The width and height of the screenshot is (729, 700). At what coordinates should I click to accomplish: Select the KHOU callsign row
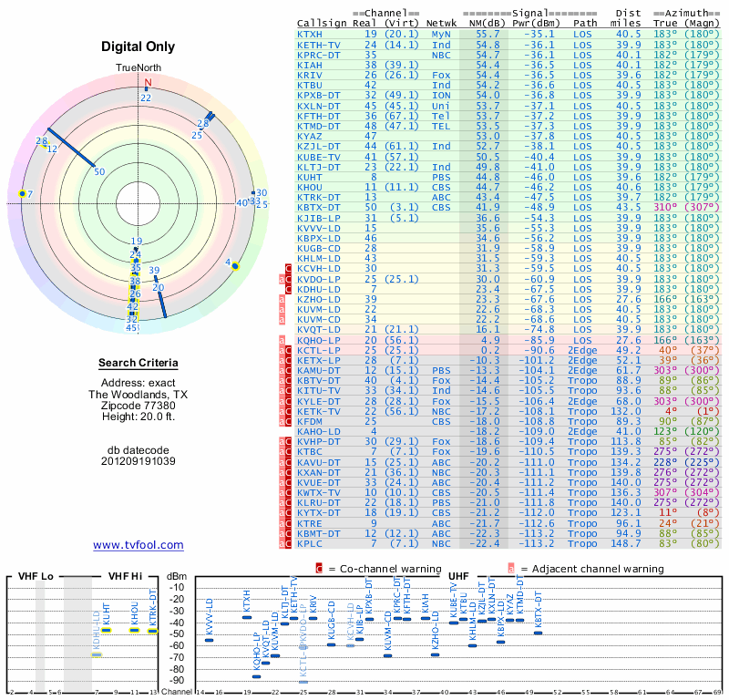[310, 187]
